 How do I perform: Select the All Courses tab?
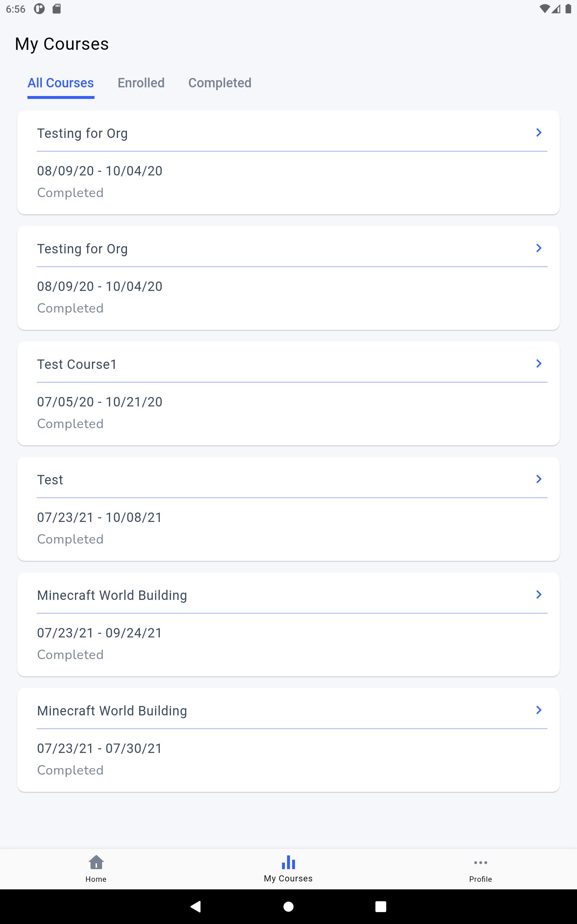click(x=61, y=83)
